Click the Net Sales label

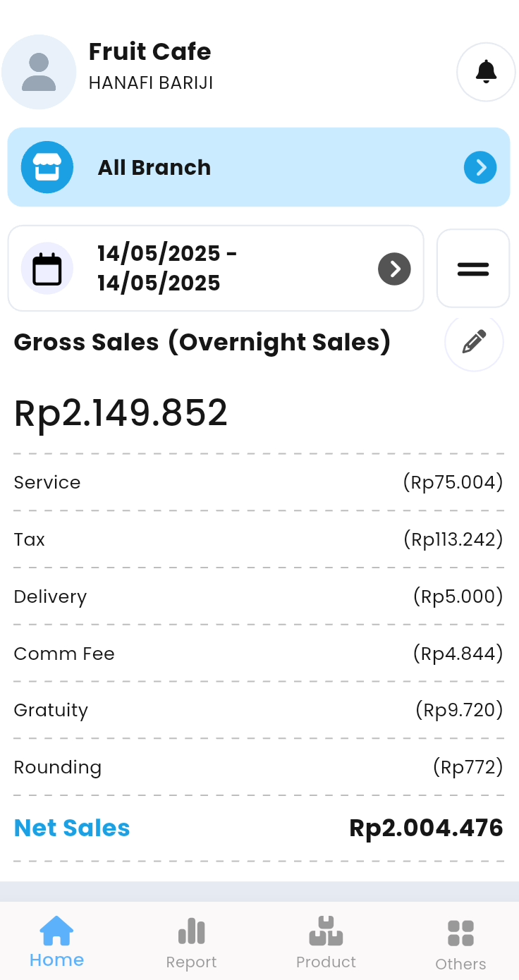pyautogui.click(x=72, y=828)
